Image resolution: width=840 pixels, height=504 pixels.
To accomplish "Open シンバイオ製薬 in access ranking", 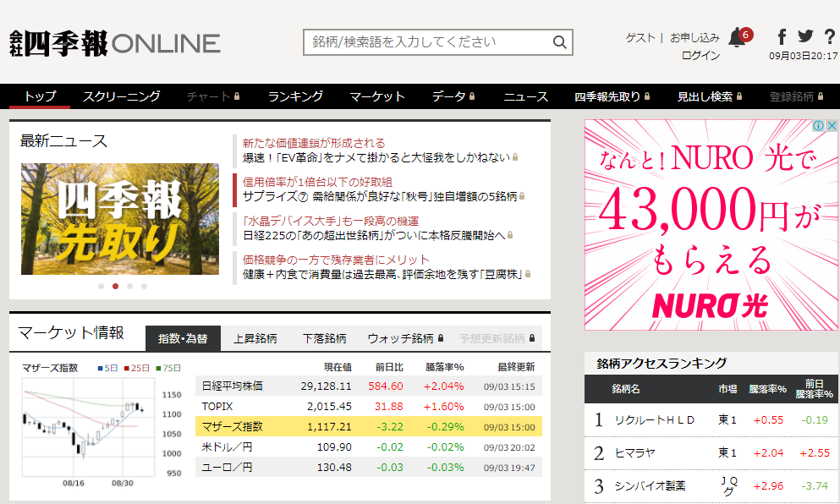I will click(650, 485).
